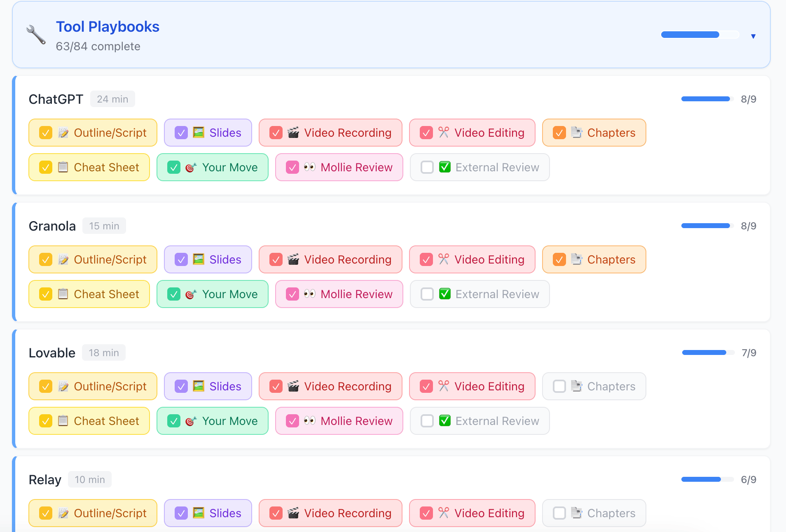The image size is (786, 532).
Task: Click the clapperboard icon in Granola Video Recording
Action: (293, 259)
